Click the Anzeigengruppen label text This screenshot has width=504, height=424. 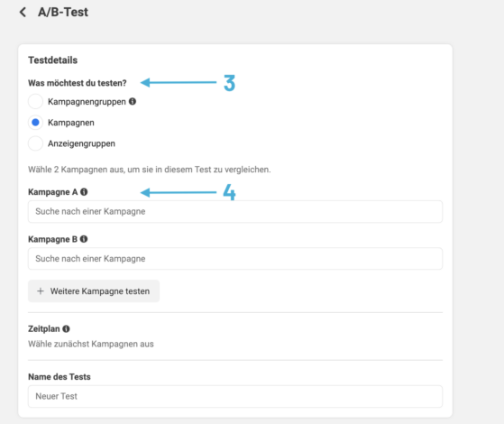(x=81, y=143)
